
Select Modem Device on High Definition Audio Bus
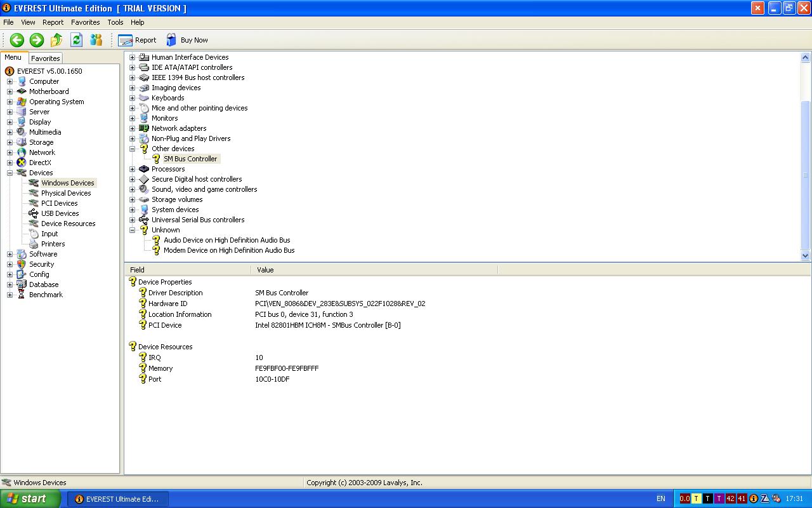pos(229,250)
